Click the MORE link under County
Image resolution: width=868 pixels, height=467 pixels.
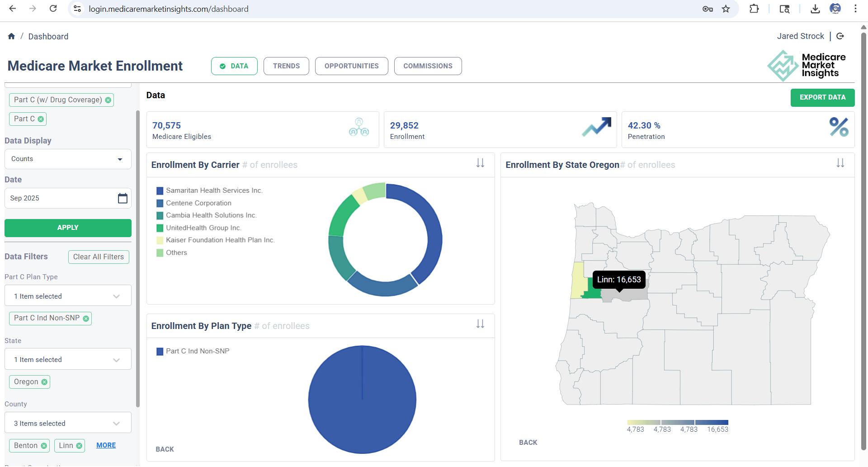point(106,445)
